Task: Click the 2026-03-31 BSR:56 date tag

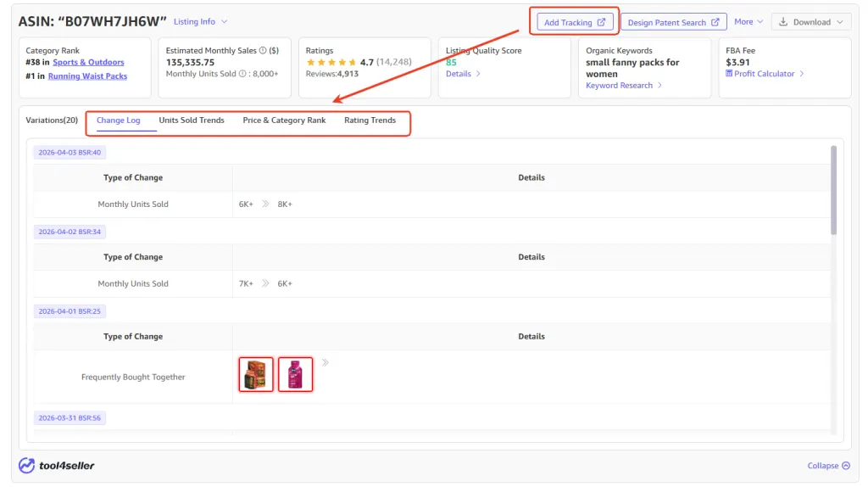Action: point(70,417)
